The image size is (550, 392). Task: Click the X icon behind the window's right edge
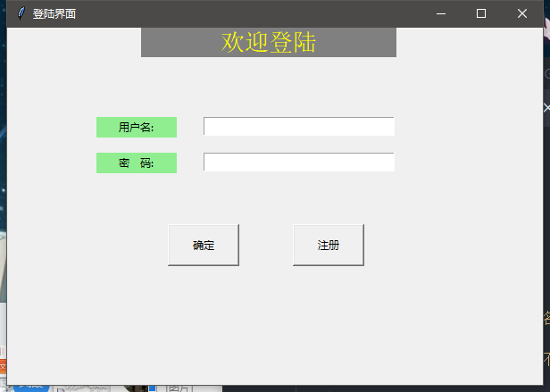[x=546, y=108]
